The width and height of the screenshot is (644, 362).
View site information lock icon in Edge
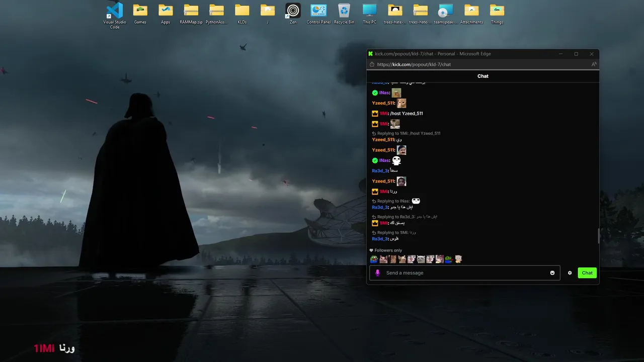click(x=372, y=64)
